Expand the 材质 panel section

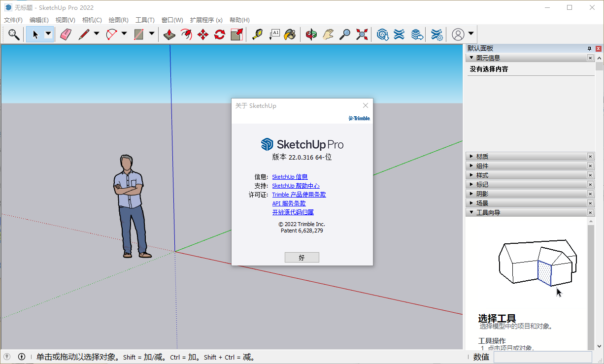click(482, 157)
